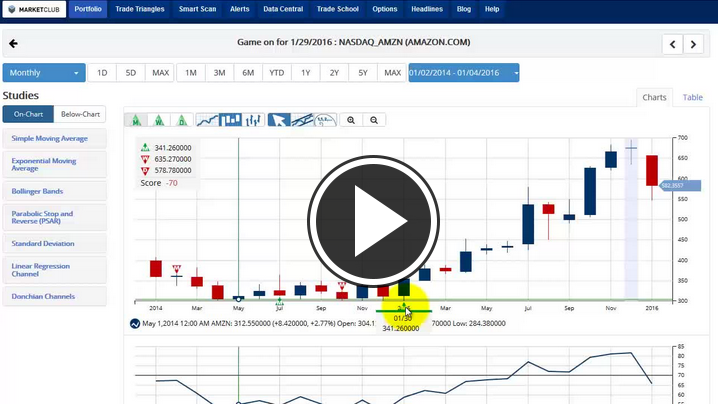Toggle the Daily trade triangle icon

(x=182, y=120)
